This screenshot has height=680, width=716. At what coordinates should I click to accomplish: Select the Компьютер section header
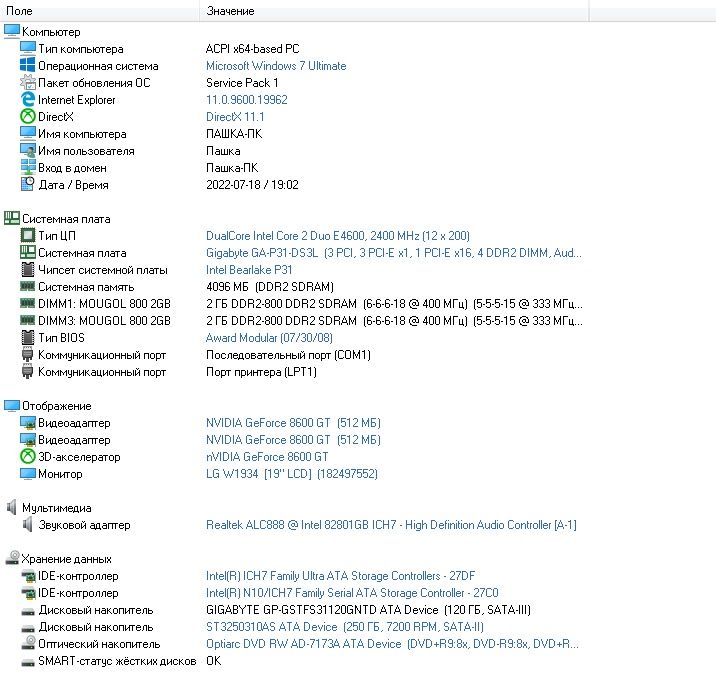(51, 32)
